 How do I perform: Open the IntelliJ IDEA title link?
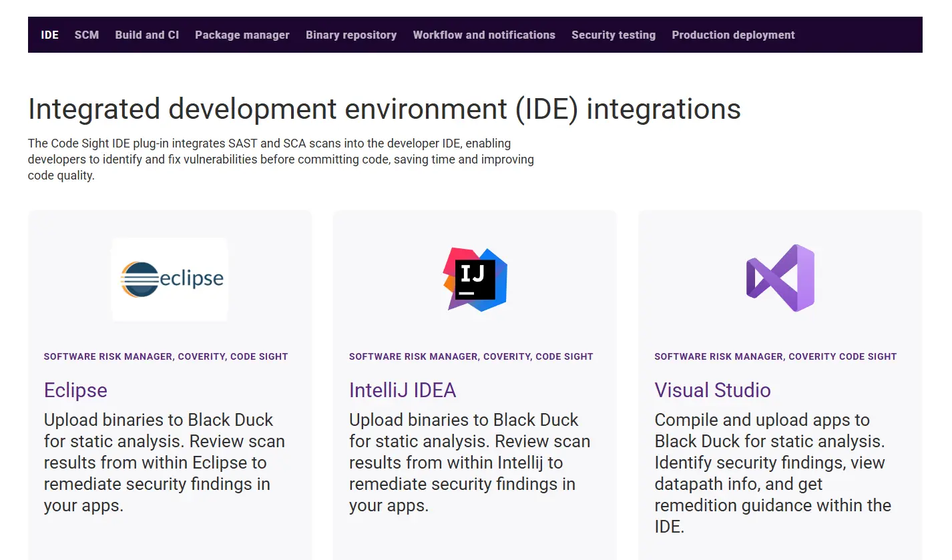(403, 390)
